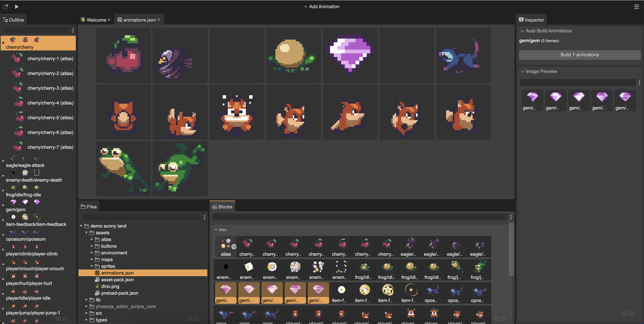The image size is (644, 324).
Task: Close the animations.json tab
Action: pyautogui.click(x=159, y=20)
